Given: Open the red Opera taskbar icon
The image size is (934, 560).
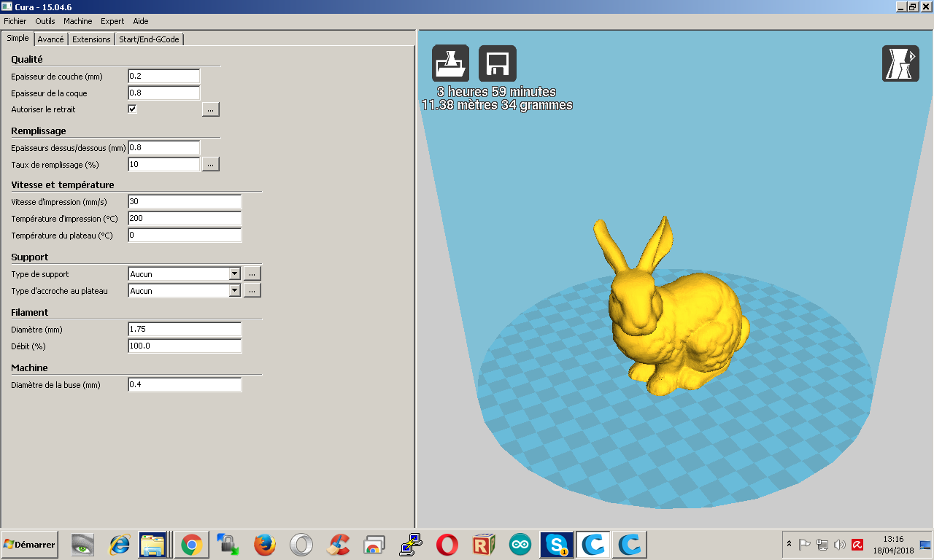Looking at the screenshot, I should [x=447, y=545].
